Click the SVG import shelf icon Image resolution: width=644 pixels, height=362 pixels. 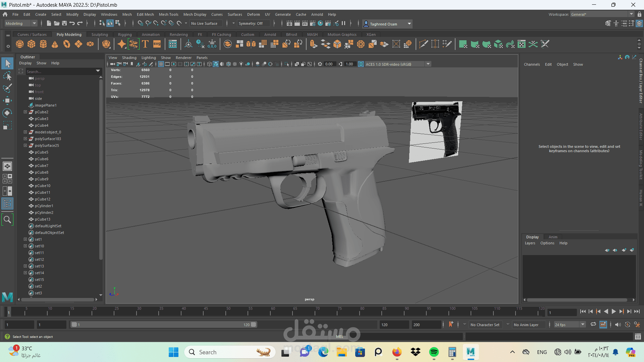pos(157,44)
